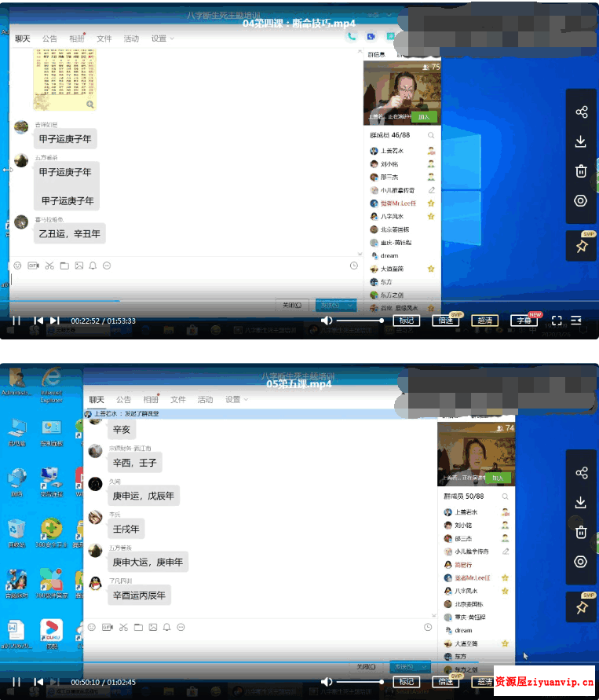Click trash delete icon beside 05第五课 video

[x=581, y=532]
